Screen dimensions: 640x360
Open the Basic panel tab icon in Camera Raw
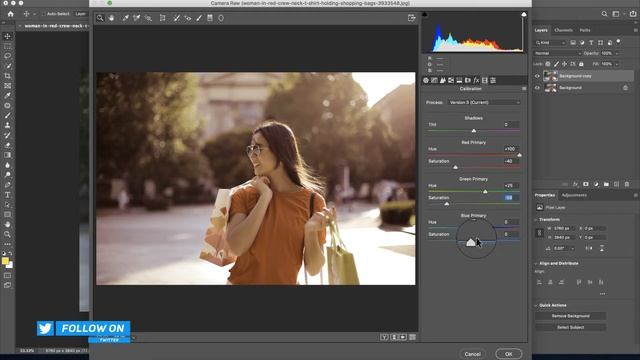[x=426, y=80]
